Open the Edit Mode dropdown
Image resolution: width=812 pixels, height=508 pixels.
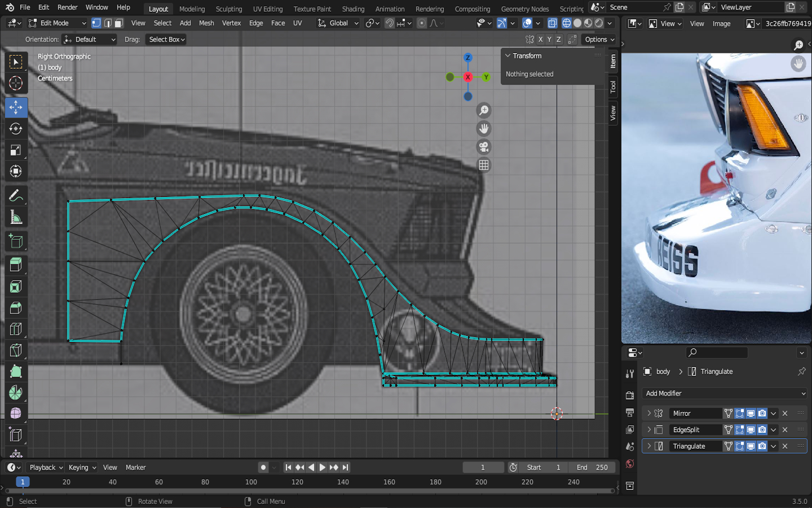(58, 23)
